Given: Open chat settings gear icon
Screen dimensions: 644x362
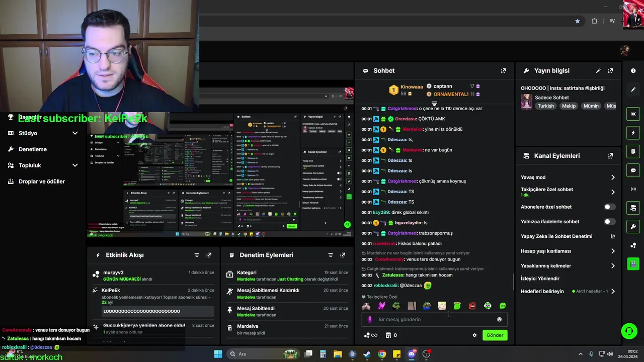Looking at the screenshot, I should click(x=474, y=335).
